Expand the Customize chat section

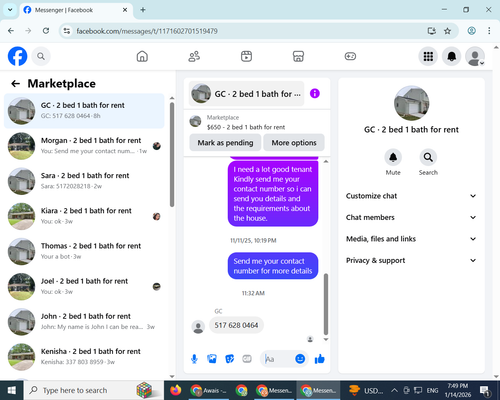click(411, 196)
